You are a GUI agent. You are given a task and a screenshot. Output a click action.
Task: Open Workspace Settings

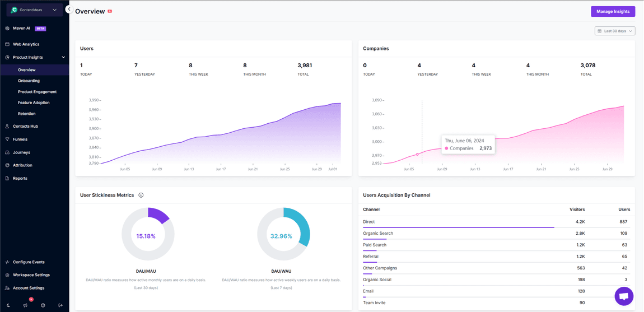click(x=31, y=275)
